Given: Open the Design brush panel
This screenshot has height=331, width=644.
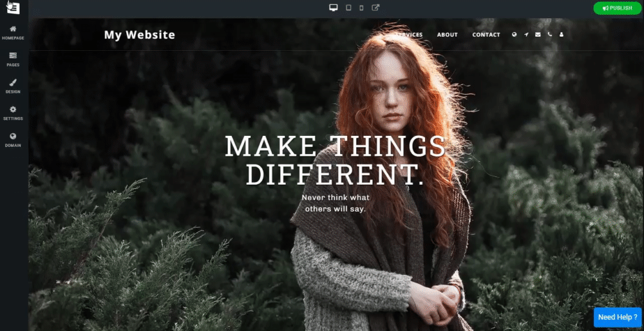Looking at the screenshot, I should pyautogui.click(x=13, y=86).
